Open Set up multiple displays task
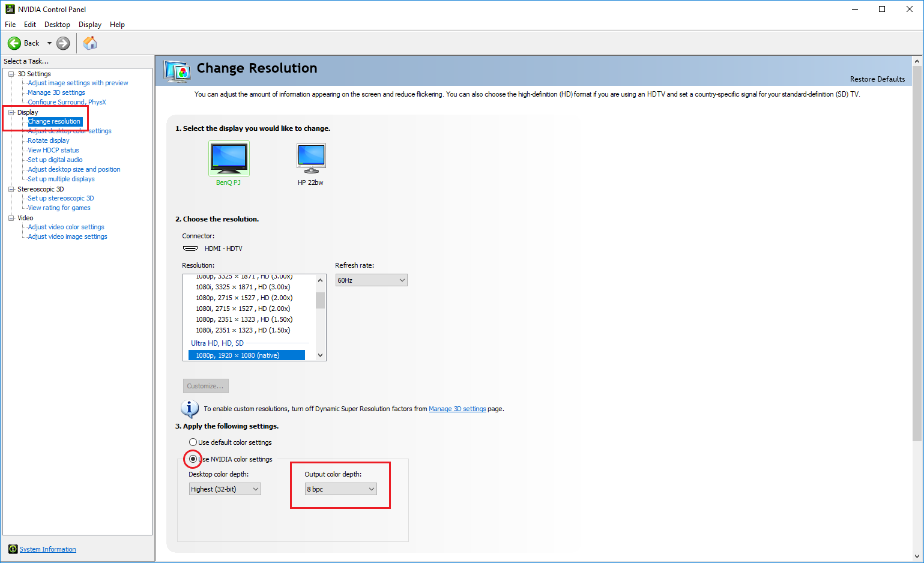This screenshot has height=563, width=924. (x=61, y=179)
